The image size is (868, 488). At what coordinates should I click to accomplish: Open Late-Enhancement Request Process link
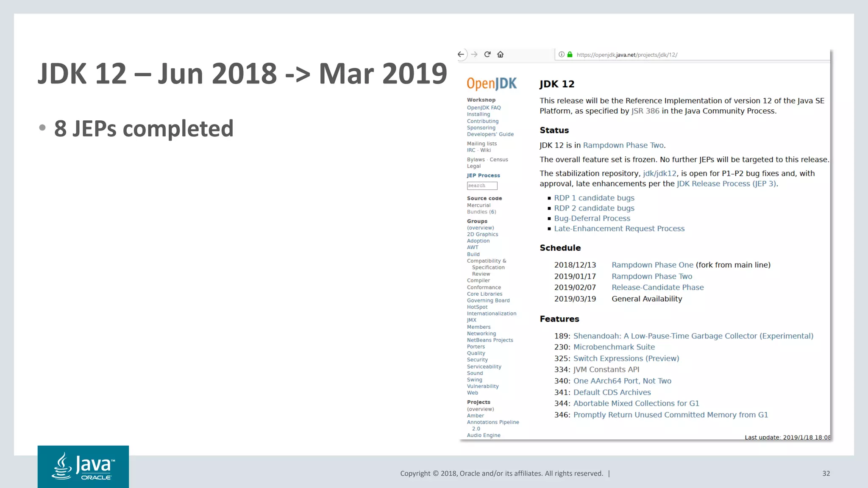coord(619,229)
